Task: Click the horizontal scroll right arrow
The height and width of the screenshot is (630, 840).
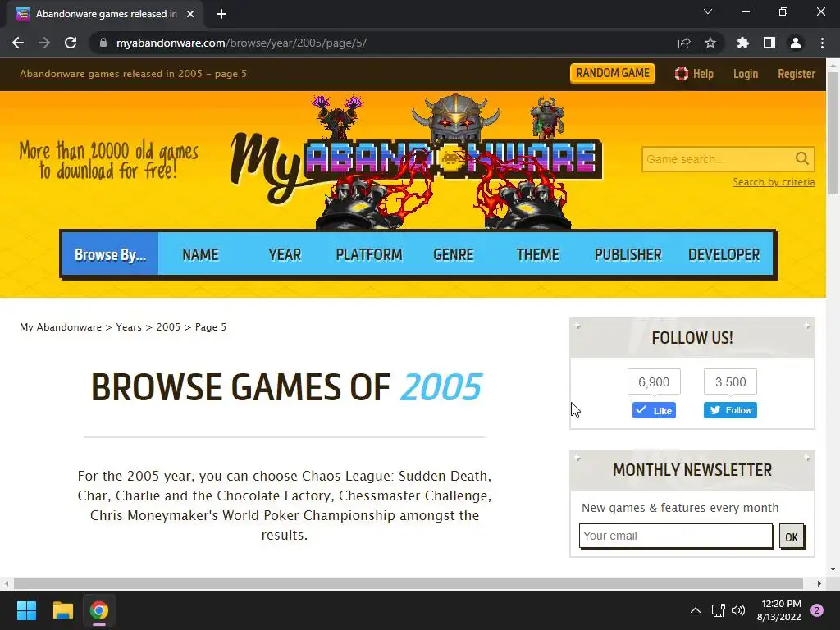Action: coord(819,583)
